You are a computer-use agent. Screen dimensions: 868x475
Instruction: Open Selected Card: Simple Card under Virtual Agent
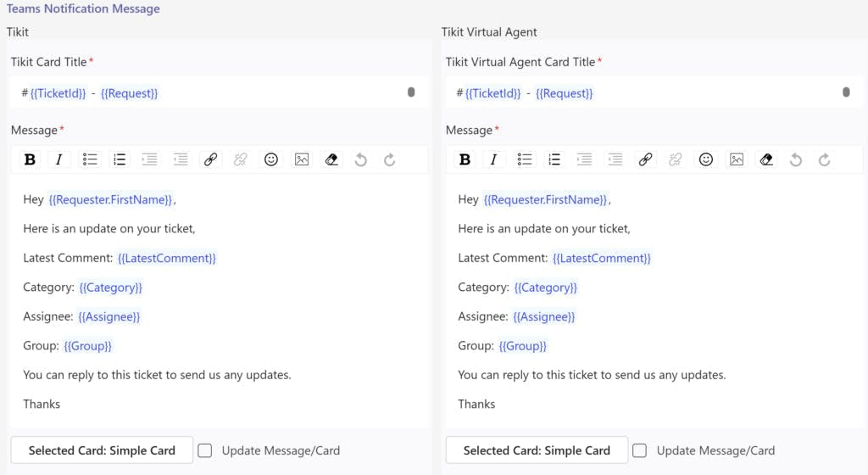tap(537, 450)
